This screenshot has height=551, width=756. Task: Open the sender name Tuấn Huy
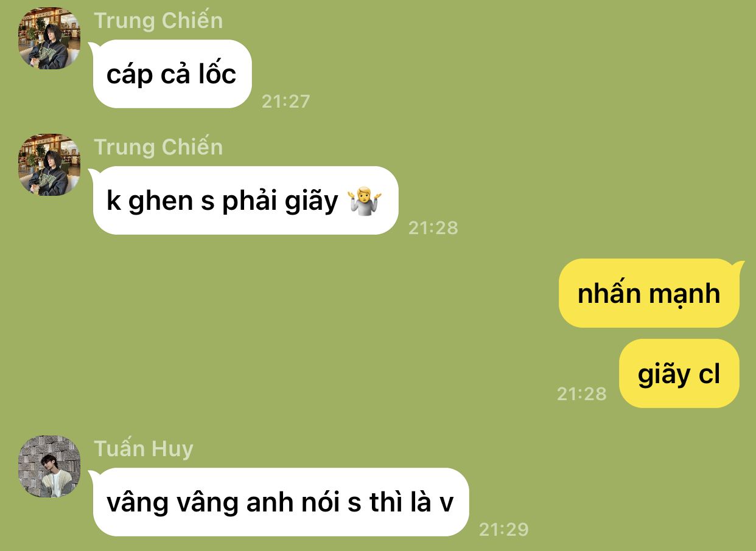pos(144,449)
